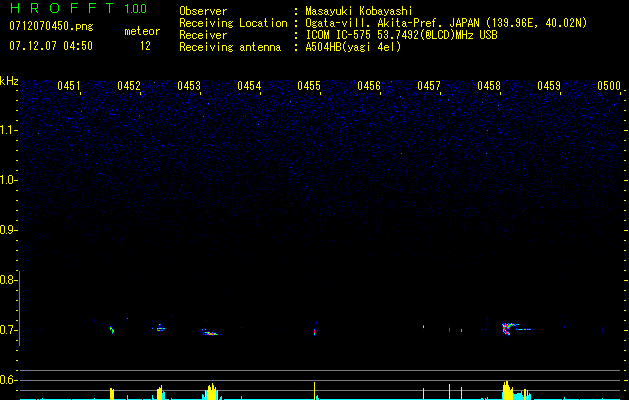The height and width of the screenshot is (400, 629).
Task: Click the meteor echo near 0455
Action: click(x=314, y=331)
